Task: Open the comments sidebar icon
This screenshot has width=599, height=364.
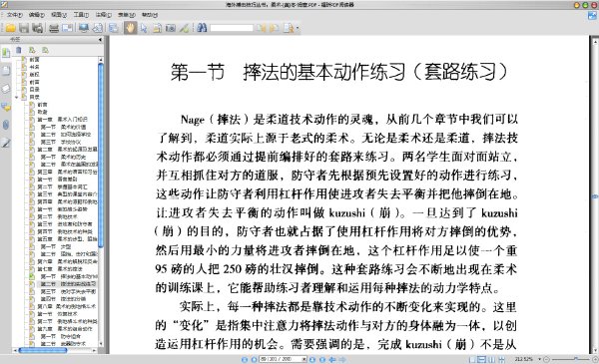Action: click(x=6, y=107)
